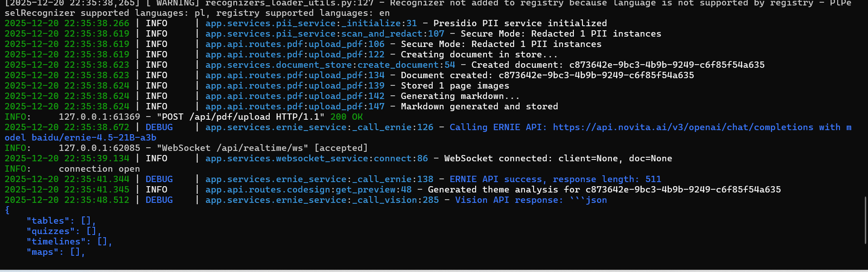Click the model name 'baidu/ernie-4.5-21B-a3b'

pyautogui.click(x=94, y=137)
